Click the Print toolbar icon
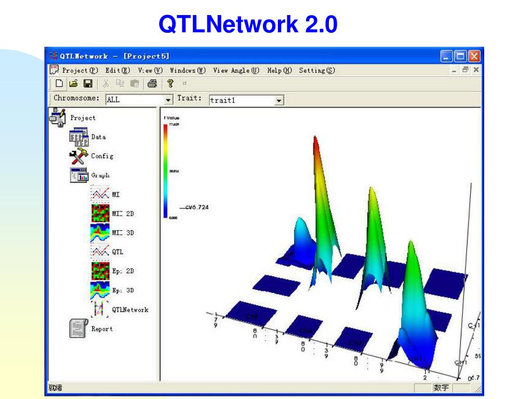Viewport: 532px width, 399px height. click(152, 84)
